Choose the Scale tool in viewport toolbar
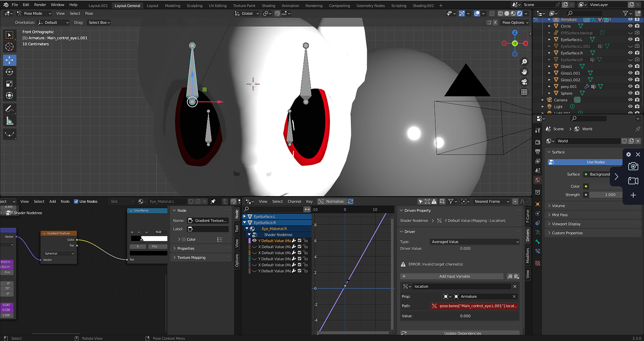The image size is (644, 341). coord(9,84)
